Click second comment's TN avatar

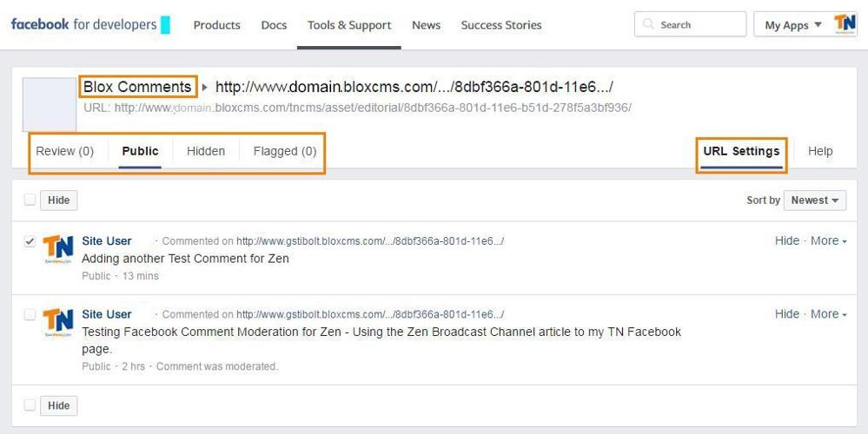[x=58, y=323]
